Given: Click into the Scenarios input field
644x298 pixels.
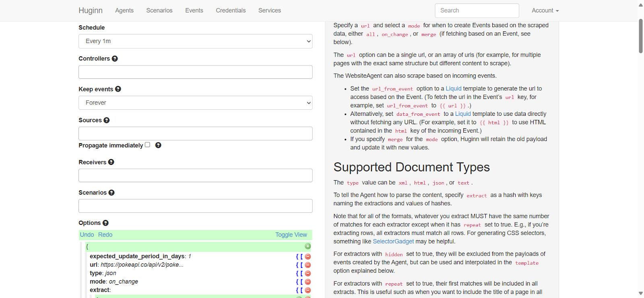Looking at the screenshot, I should [x=196, y=206].
